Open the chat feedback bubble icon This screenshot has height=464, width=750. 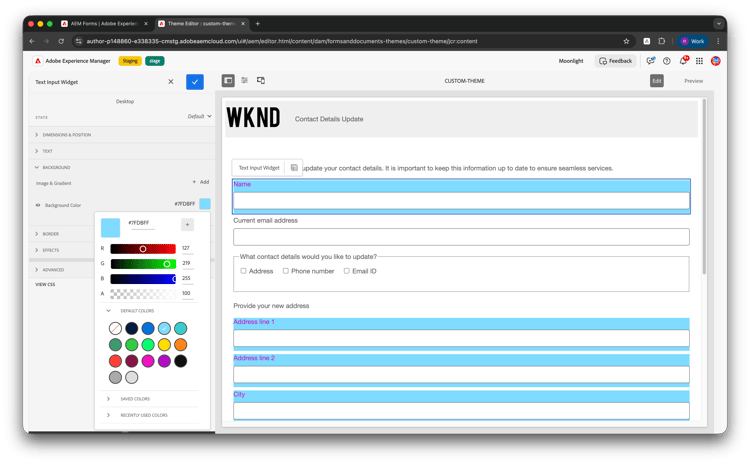(650, 61)
